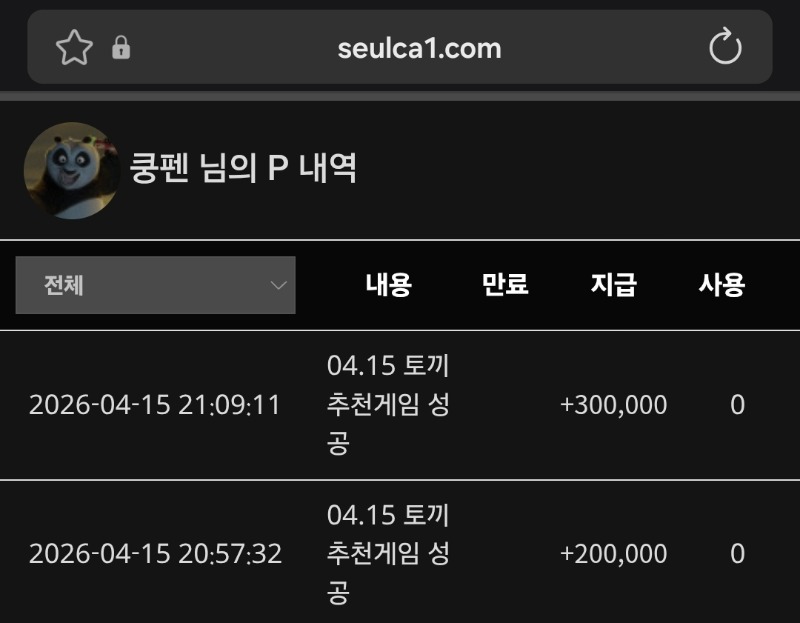Image resolution: width=800 pixels, height=623 pixels.
Task: Open the 전체 filter dropdown
Action: tap(155, 285)
